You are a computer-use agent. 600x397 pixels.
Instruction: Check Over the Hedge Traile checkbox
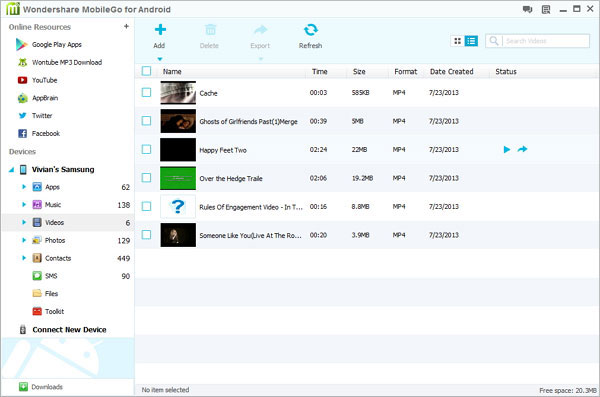[x=146, y=178]
